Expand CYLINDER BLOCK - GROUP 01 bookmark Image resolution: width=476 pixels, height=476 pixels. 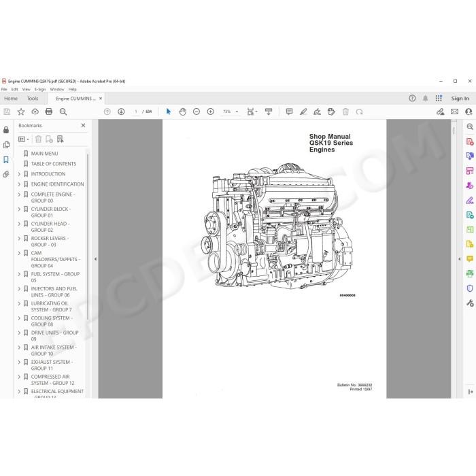coord(19,209)
